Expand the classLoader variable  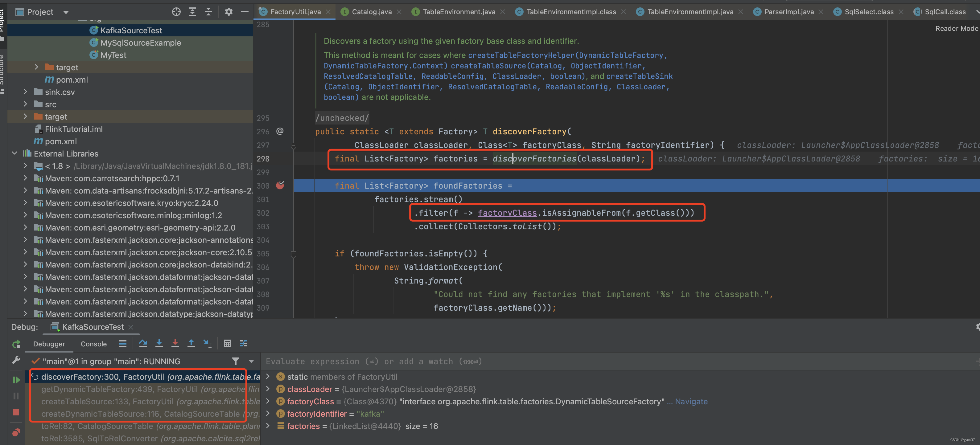click(x=268, y=389)
